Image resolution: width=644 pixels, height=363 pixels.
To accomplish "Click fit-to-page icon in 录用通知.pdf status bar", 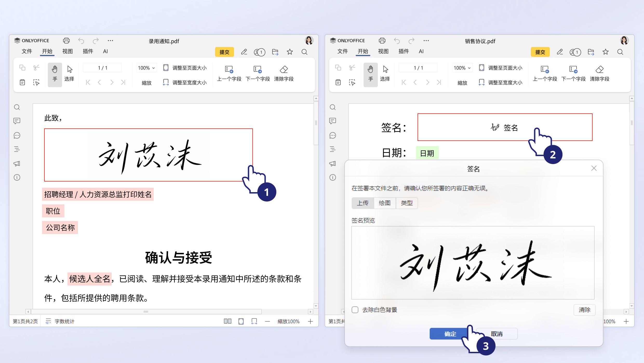I will [241, 321].
